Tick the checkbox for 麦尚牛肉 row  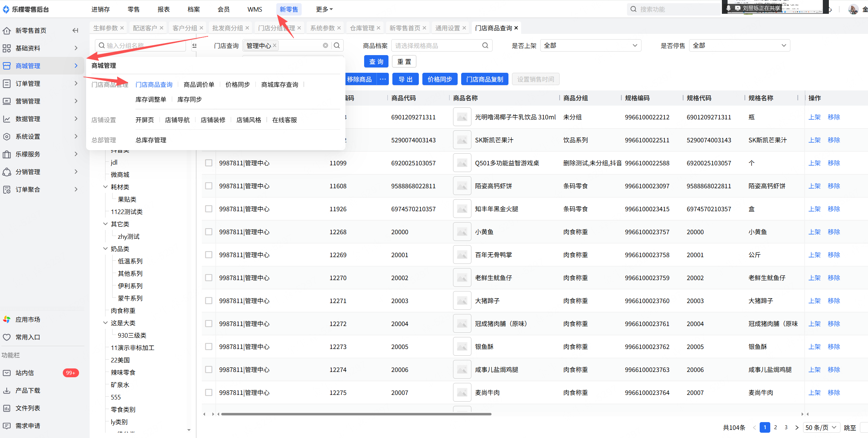click(x=209, y=392)
